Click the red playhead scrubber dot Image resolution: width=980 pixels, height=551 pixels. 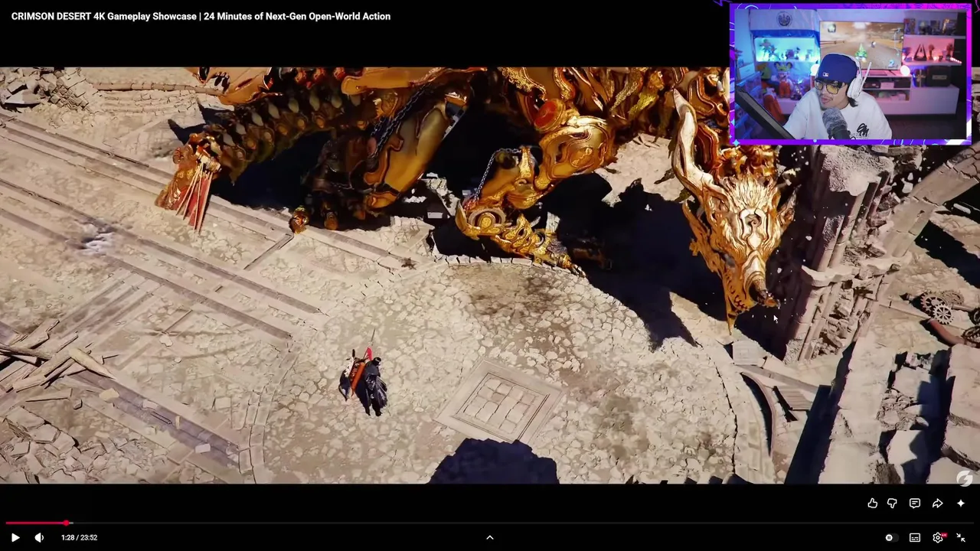click(66, 523)
